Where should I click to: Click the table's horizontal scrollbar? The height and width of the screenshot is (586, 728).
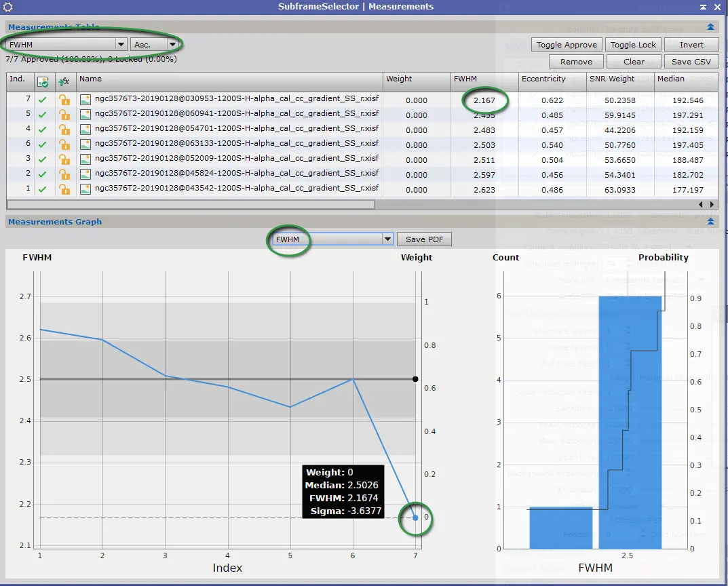point(191,204)
